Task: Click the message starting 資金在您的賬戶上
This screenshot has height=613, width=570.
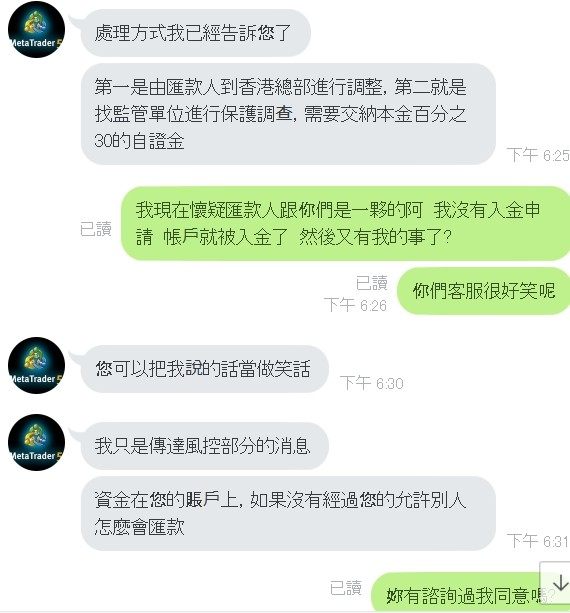Action: click(x=288, y=513)
